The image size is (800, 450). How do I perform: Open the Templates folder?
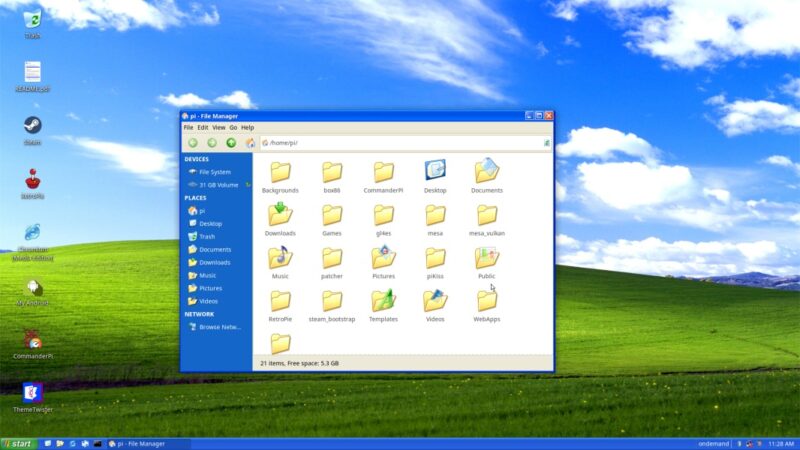[383, 306]
